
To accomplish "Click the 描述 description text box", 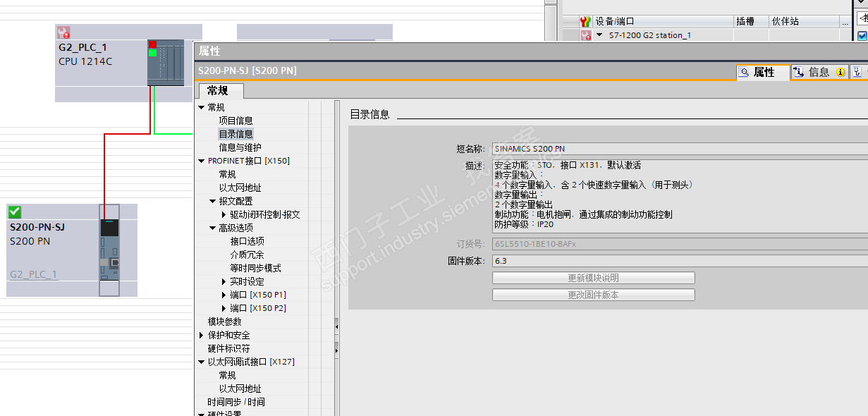I will (x=680, y=196).
